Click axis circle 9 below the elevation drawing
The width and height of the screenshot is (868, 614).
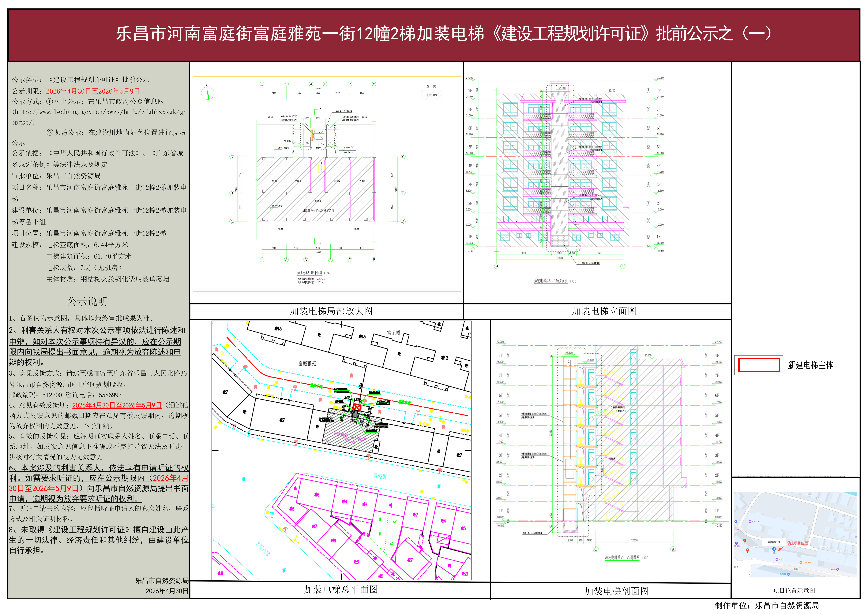[497, 266]
